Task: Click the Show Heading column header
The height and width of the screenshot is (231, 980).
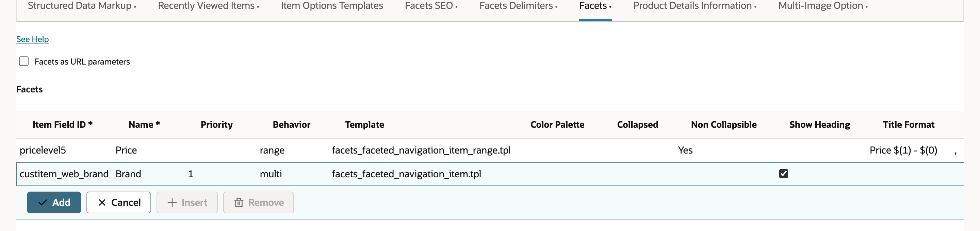Action: pyautogui.click(x=819, y=125)
